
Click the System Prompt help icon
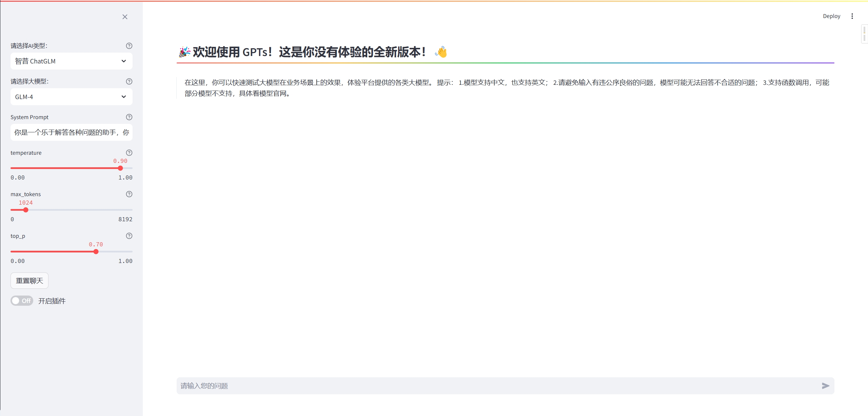click(129, 117)
